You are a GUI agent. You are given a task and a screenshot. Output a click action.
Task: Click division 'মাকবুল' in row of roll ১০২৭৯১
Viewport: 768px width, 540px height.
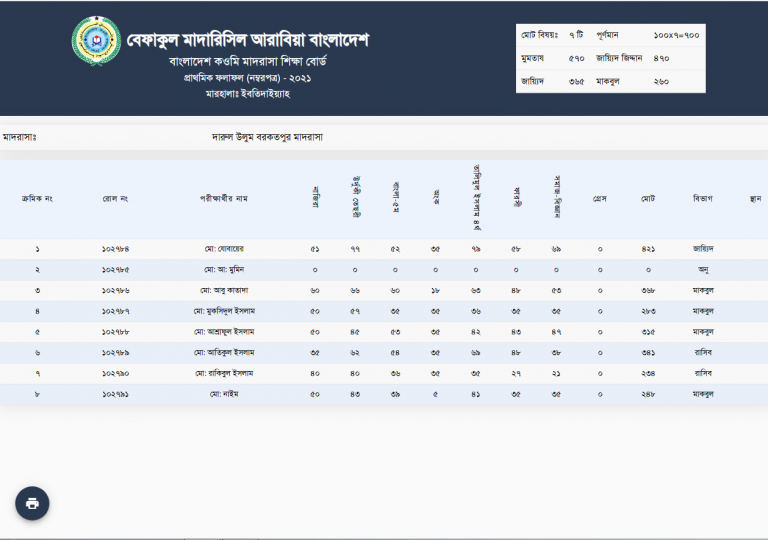(703, 394)
